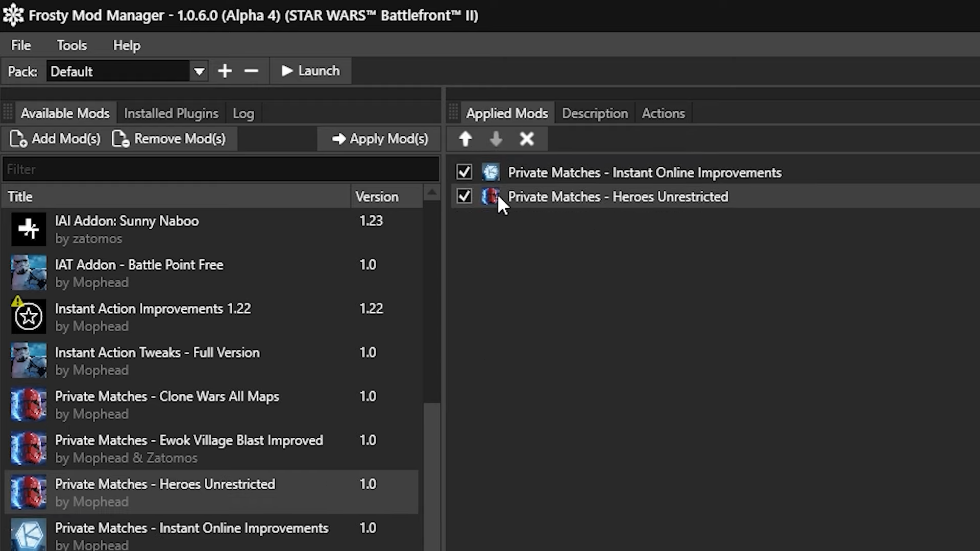980x551 pixels.
Task: Open the Pack dropdown arrow
Action: (x=199, y=71)
